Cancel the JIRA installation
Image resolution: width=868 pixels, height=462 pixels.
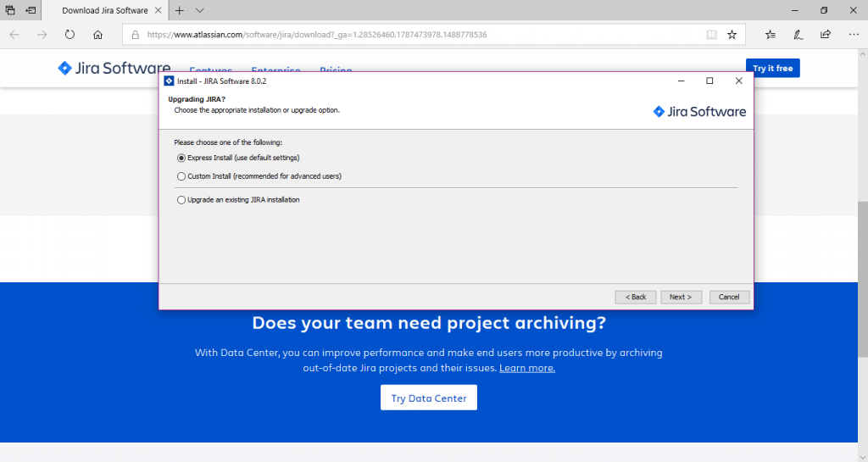coord(729,297)
